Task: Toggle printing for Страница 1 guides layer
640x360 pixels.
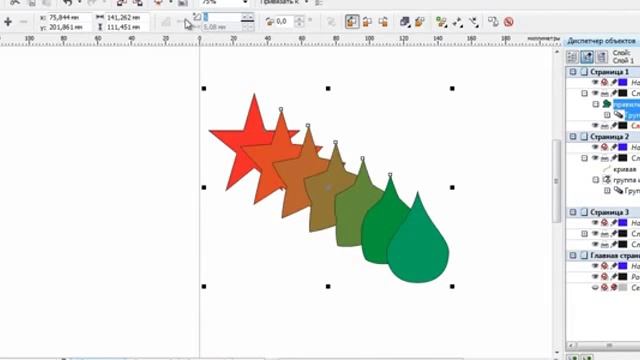Action: [x=604, y=82]
